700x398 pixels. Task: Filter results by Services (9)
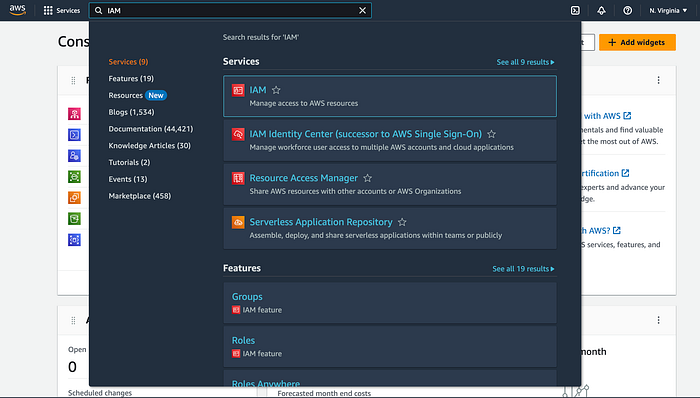tap(128, 62)
